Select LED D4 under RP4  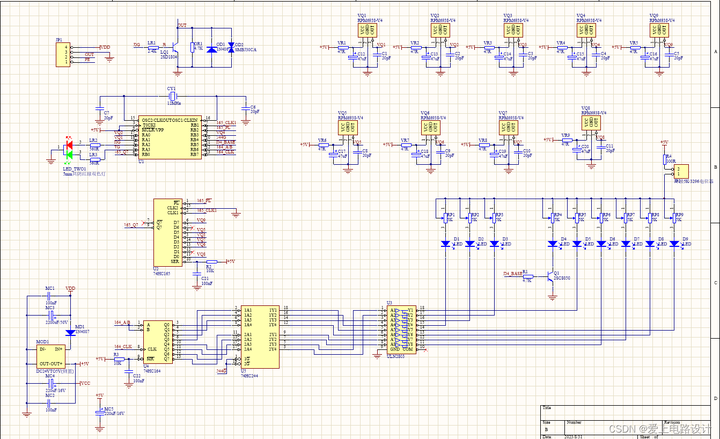(553, 244)
